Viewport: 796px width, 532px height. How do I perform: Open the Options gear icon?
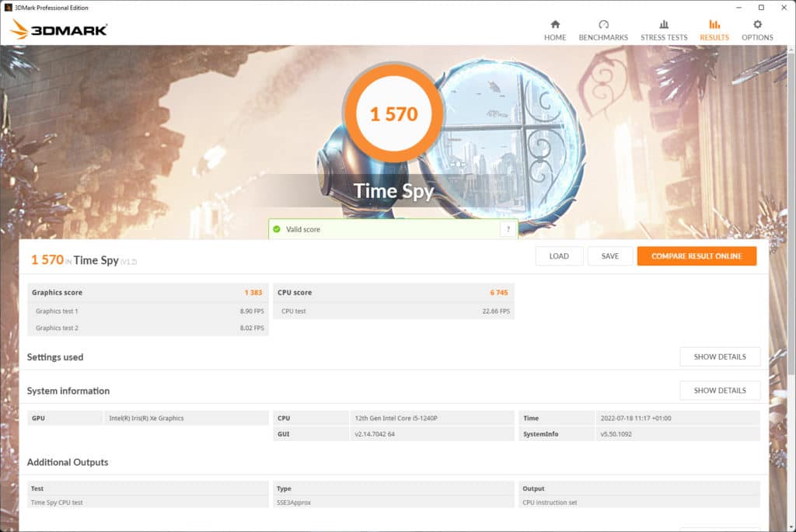(757, 24)
